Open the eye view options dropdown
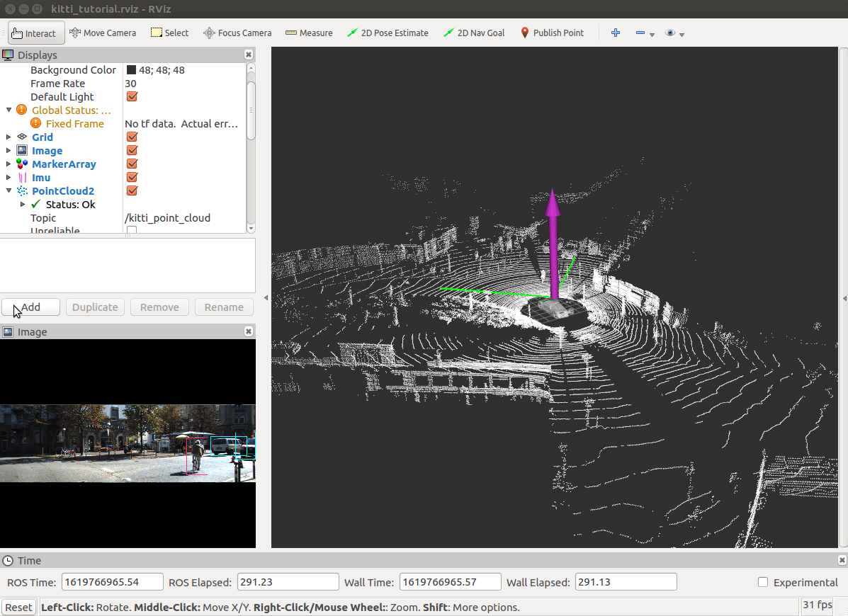This screenshot has width=848, height=616. point(674,33)
